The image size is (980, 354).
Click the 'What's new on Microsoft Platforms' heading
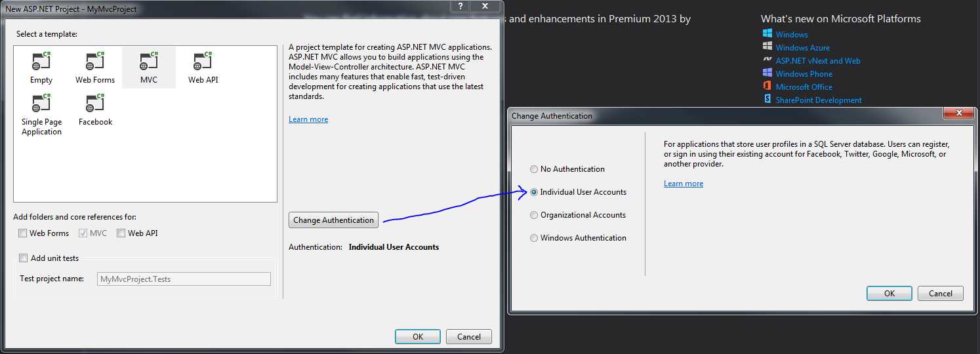click(841, 19)
